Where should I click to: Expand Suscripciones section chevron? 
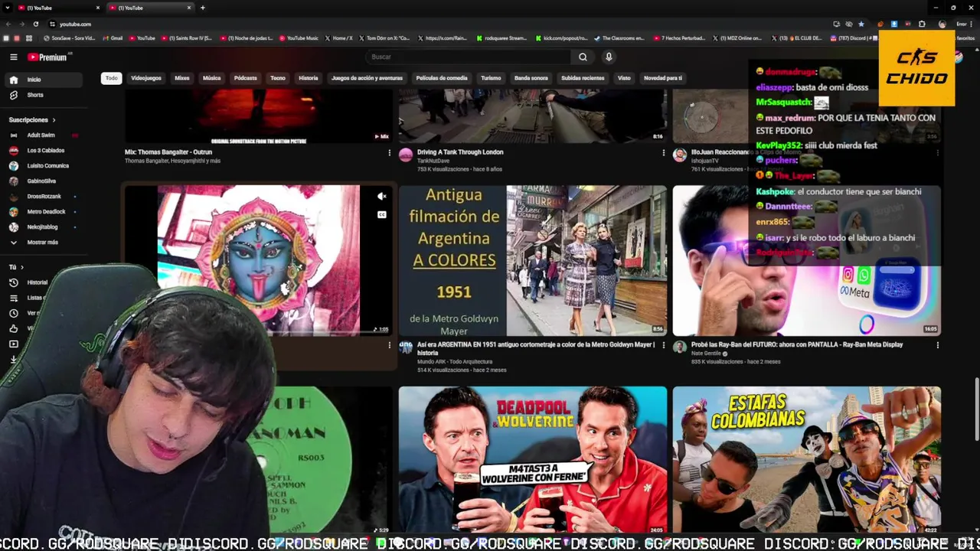point(54,120)
